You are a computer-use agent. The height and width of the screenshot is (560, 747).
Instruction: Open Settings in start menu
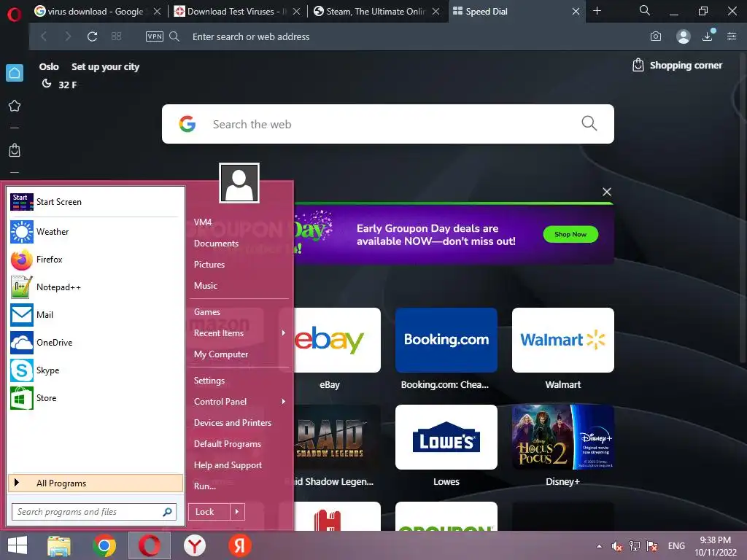(x=209, y=381)
